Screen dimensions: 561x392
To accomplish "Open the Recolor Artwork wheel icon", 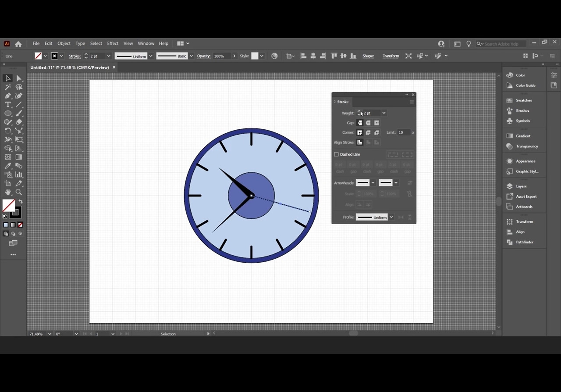I will [274, 56].
